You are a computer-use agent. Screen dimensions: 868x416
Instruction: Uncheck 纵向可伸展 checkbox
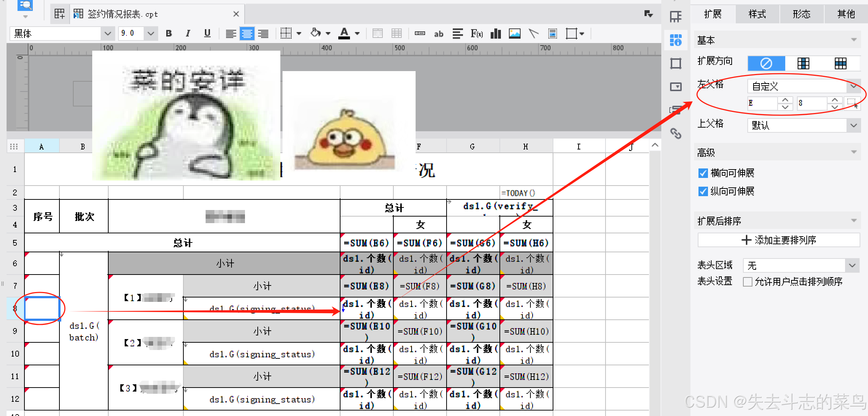click(x=703, y=191)
